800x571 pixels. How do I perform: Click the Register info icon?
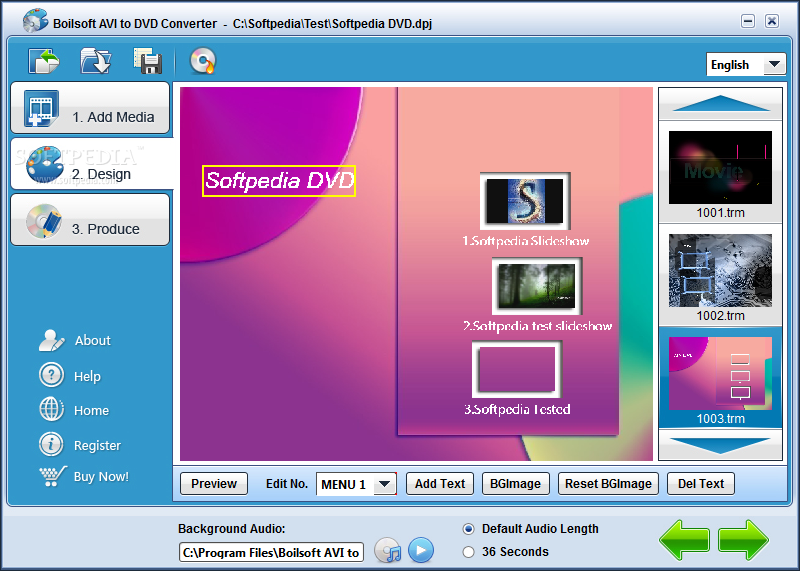coord(52,444)
